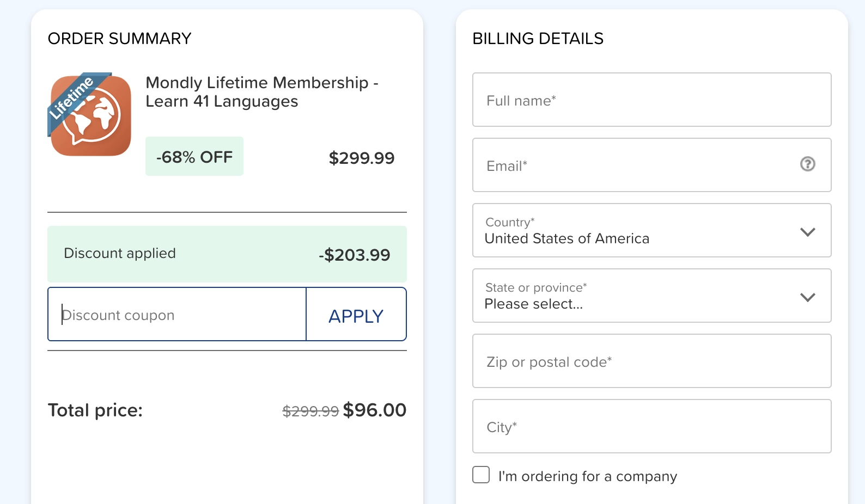Click the Mondly Lifetime Membership product title
Image resolution: width=865 pixels, height=504 pixels.
pos(262,92)
